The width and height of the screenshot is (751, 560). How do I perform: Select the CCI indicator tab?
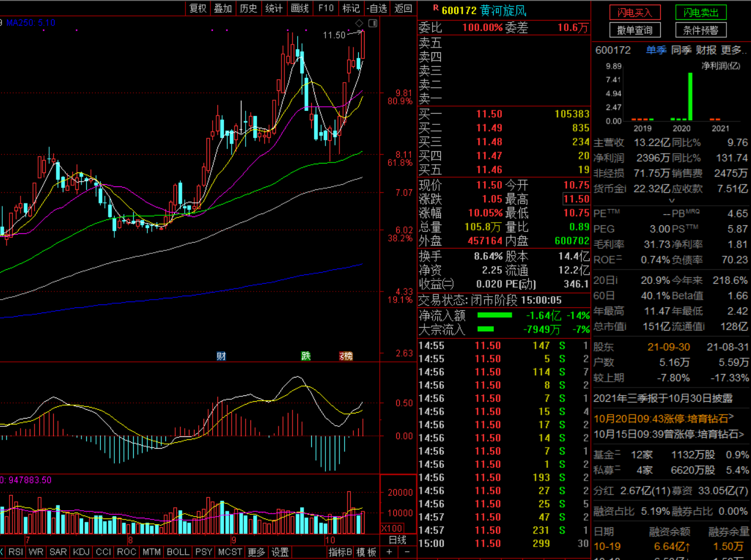(103, 552)
